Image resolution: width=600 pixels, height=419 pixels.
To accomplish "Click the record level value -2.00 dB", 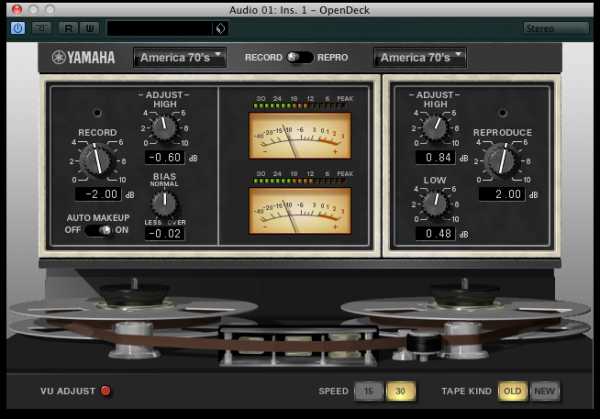I will pyautogui.click(x=98, y=194).
